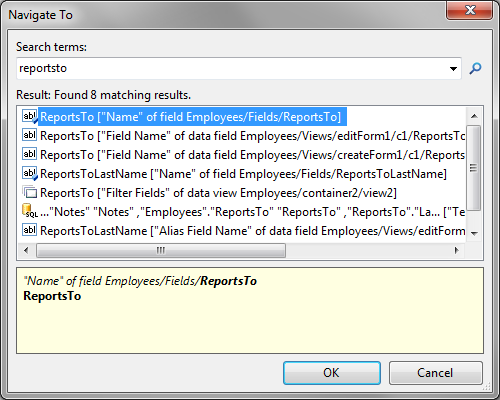Click the horizontal scroll right arrow

(x=457, y=250)
